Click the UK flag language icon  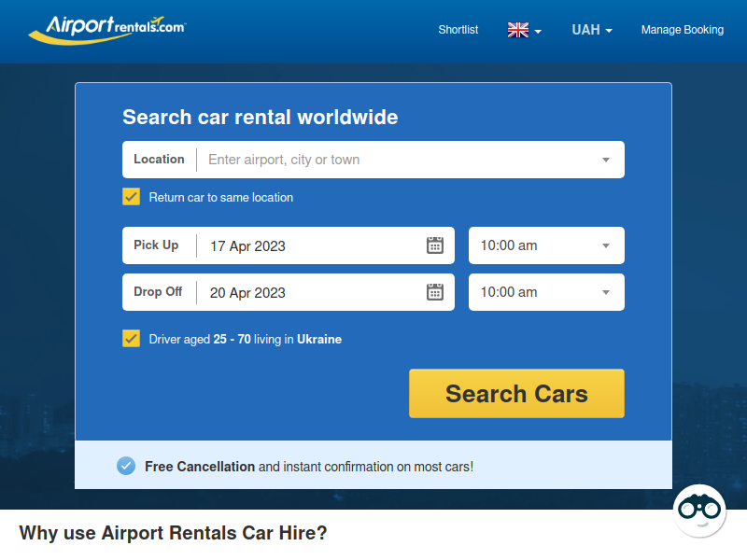(518, 30)
